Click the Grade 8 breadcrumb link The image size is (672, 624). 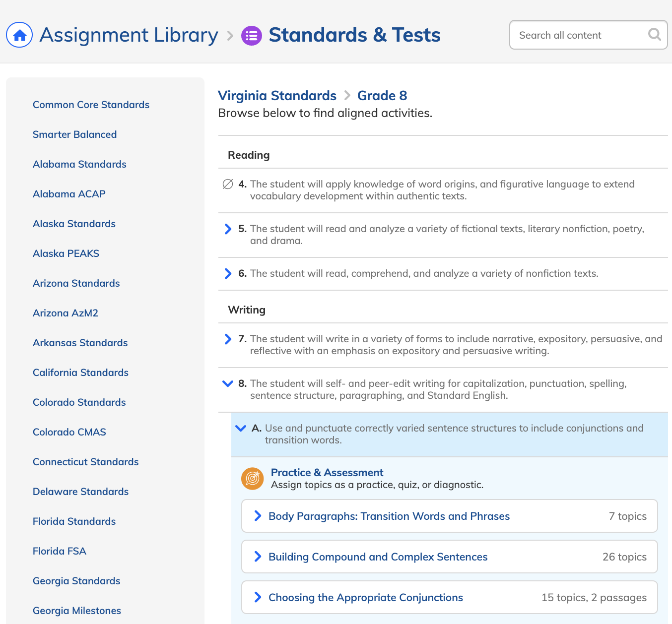[382, 95]
